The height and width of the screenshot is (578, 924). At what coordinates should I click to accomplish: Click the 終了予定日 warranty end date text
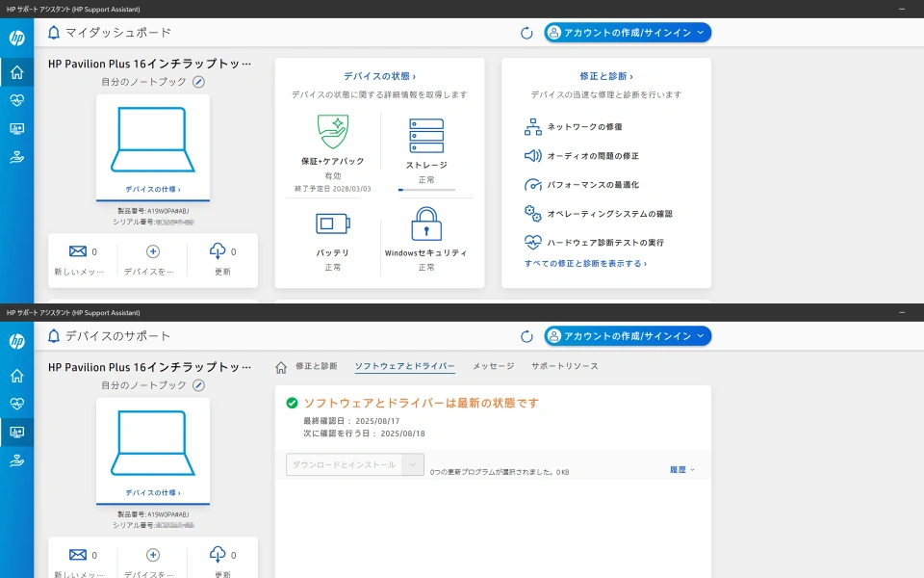(x=333, y=189)
